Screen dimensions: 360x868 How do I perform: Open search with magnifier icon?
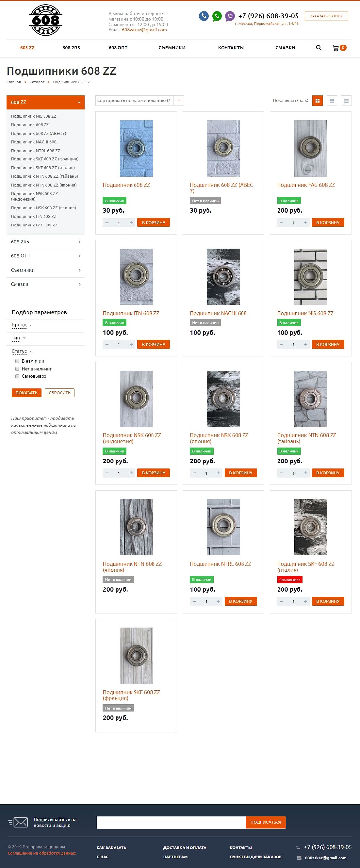point(318,48)
